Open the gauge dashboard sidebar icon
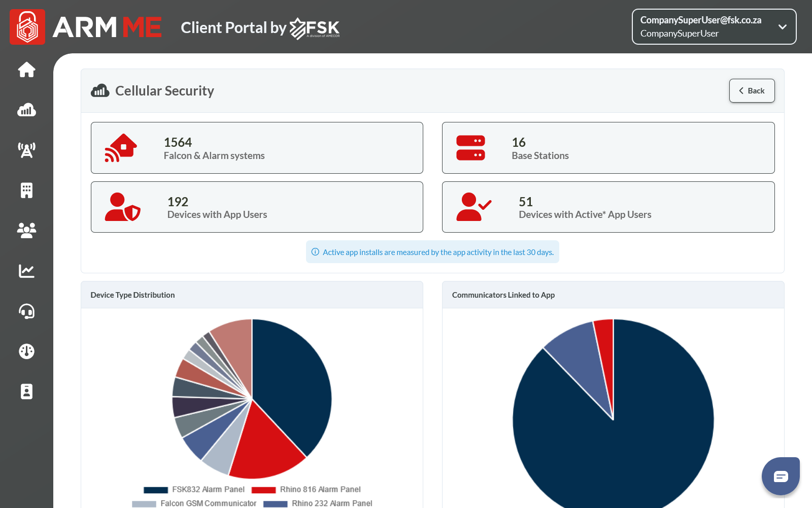812x508 pixels. [x=26, y=351]
